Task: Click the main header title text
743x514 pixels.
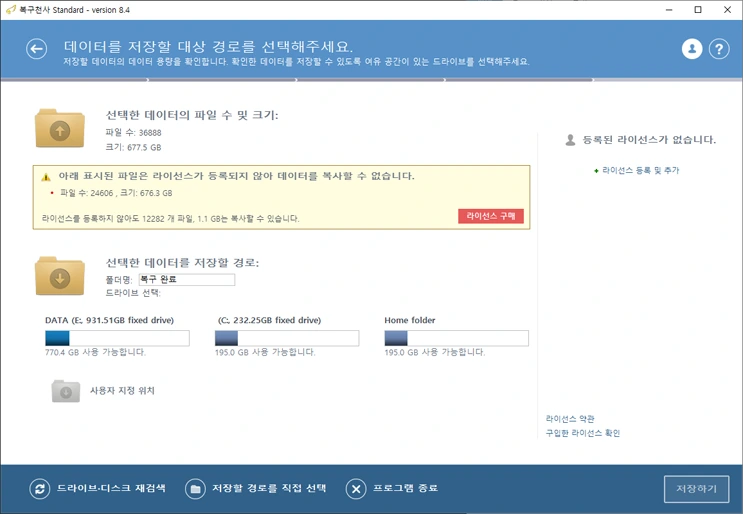Action: click(x=208, y=46)
